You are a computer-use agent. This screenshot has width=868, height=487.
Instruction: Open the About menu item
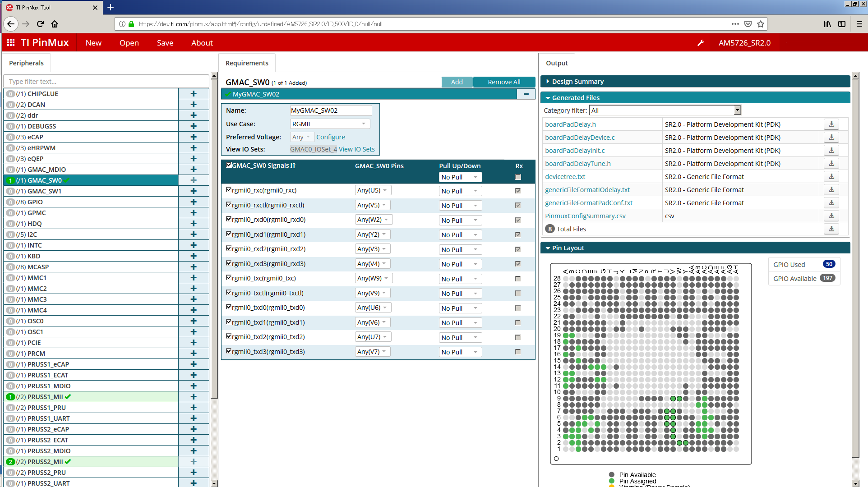tap(202, 43)
